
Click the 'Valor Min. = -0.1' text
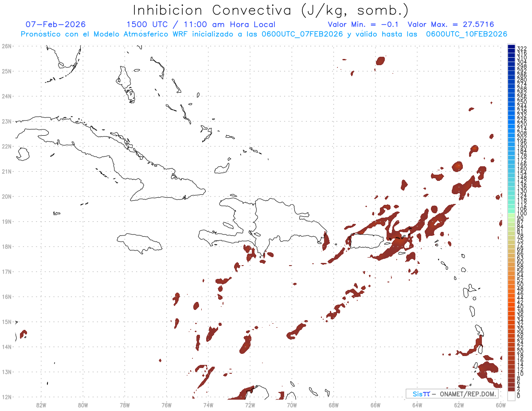click(x=364, y=24)
